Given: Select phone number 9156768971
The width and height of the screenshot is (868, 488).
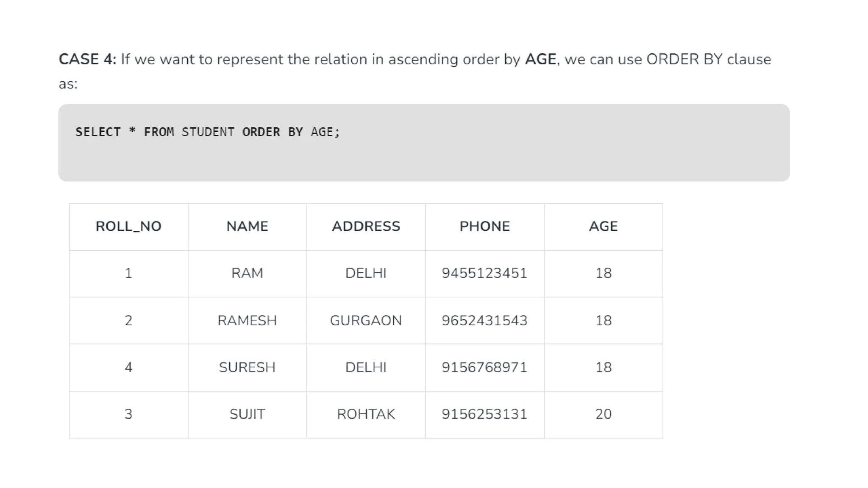Looking at the screenshot, I should pyautogui.click(x=484, y=367).
